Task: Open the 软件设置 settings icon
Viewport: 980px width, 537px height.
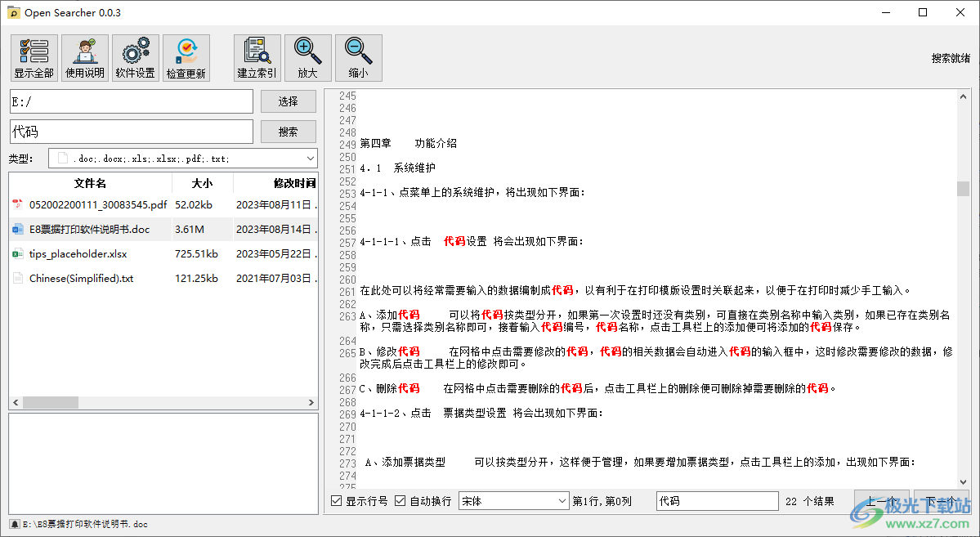Action: tap(135, 57)
